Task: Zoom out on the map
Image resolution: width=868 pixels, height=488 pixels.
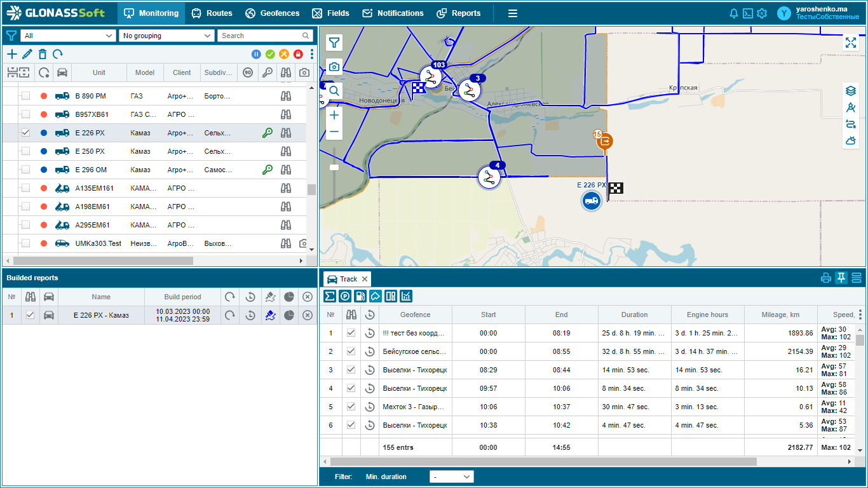Action: [334, 132]
